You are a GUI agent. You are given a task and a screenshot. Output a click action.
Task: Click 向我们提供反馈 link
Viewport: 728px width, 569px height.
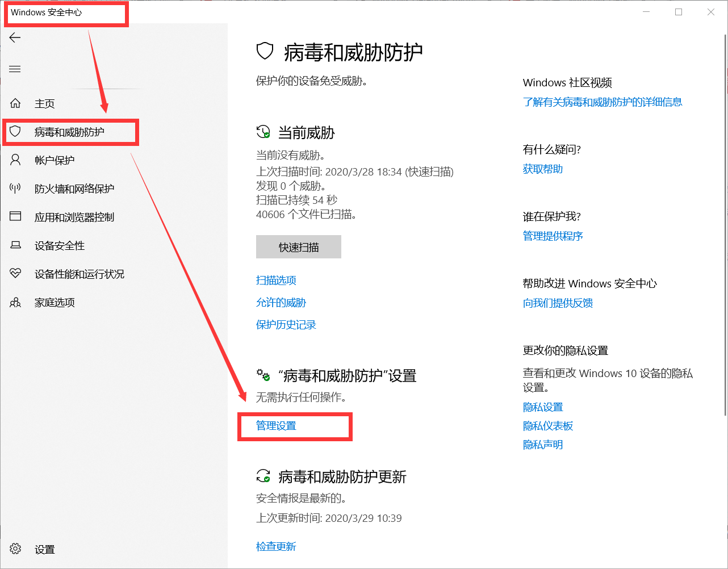[x=558, y=303]
